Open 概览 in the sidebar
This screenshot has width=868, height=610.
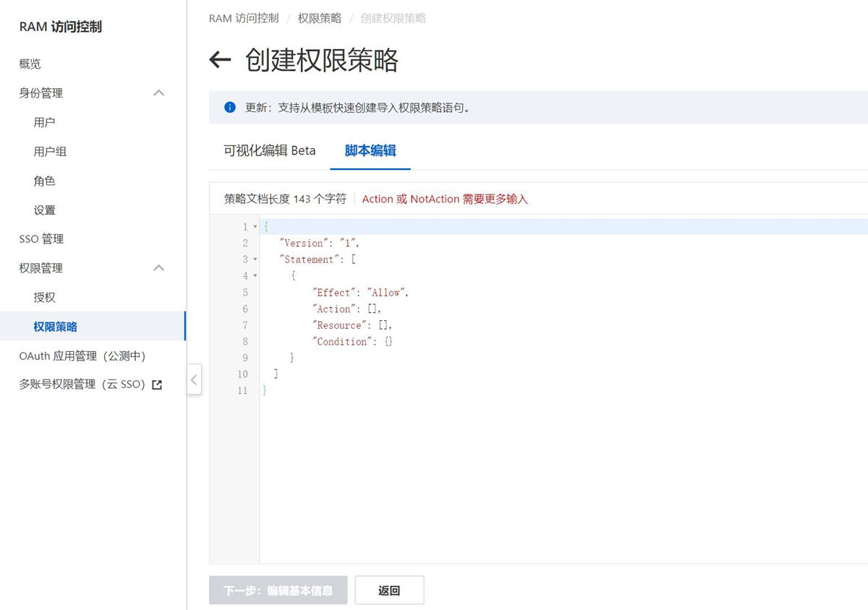[x=30, y=64]
